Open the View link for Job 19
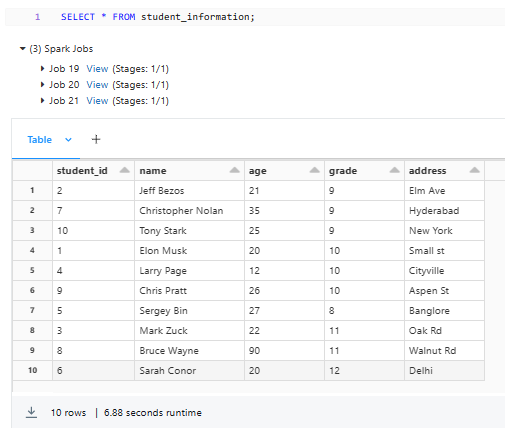Image resolution: width=505 pixels, height=432 pixels. (97, 69)
